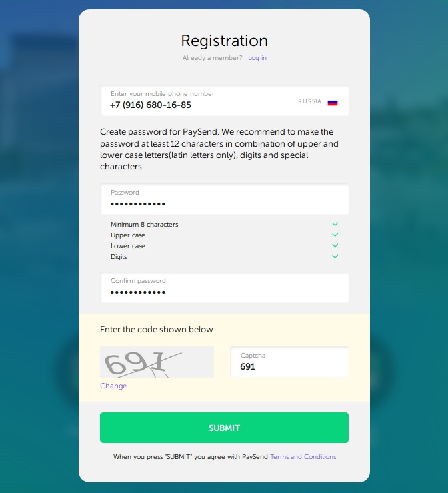Click the Upper case green checkmark
This screenshot has height=493, width=448.
(335, 235)
